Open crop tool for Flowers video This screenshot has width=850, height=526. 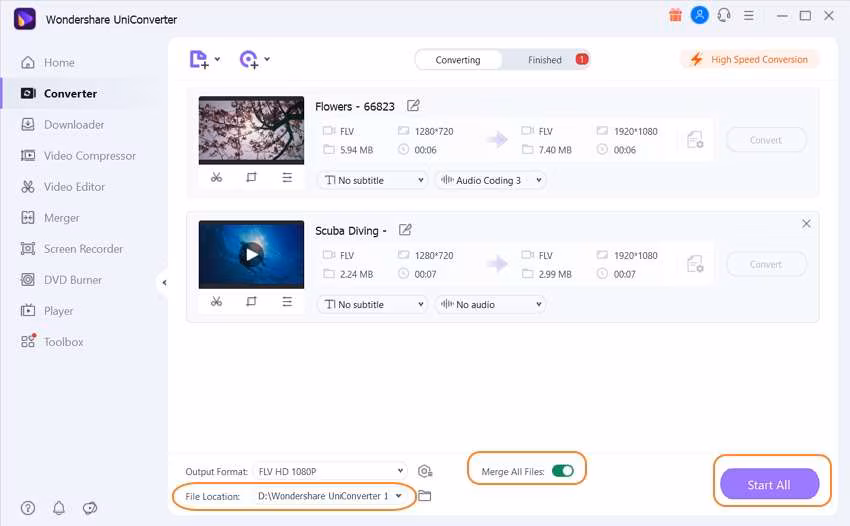(x=251, y=177)
